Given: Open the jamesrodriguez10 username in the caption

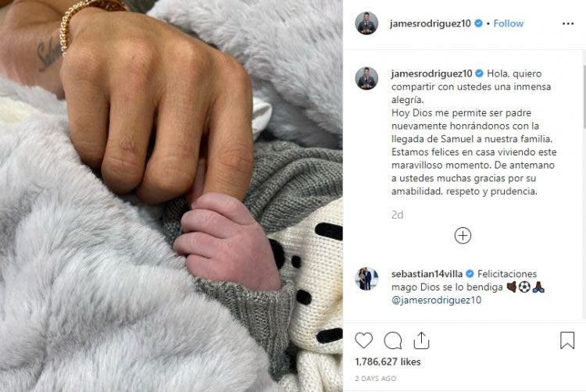Looking at the screenshot, I should pos(432,73).
